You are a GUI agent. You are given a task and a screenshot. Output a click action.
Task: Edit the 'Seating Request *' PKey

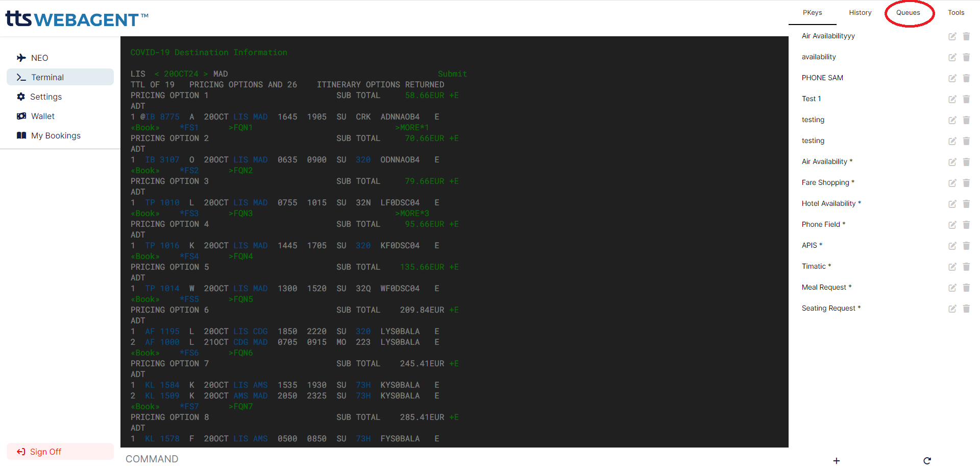(x=952, y=309)
